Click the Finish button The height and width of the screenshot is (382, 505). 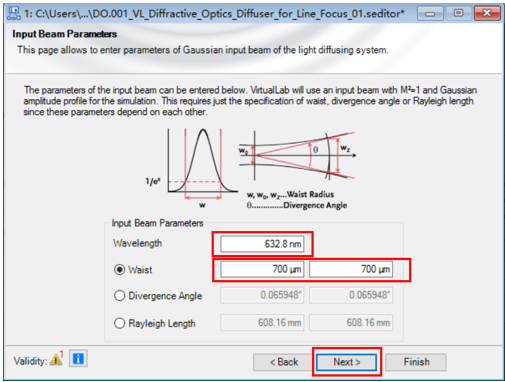point(416,362)
